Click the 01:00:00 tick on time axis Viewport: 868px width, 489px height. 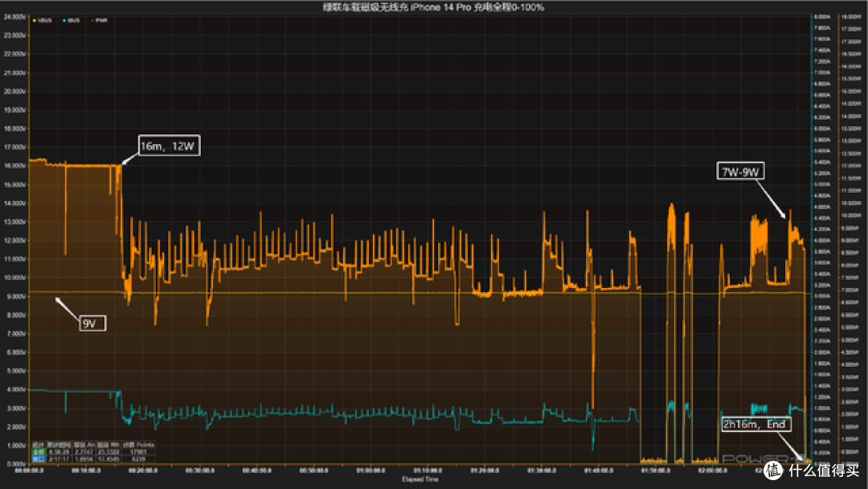[371, 471]
